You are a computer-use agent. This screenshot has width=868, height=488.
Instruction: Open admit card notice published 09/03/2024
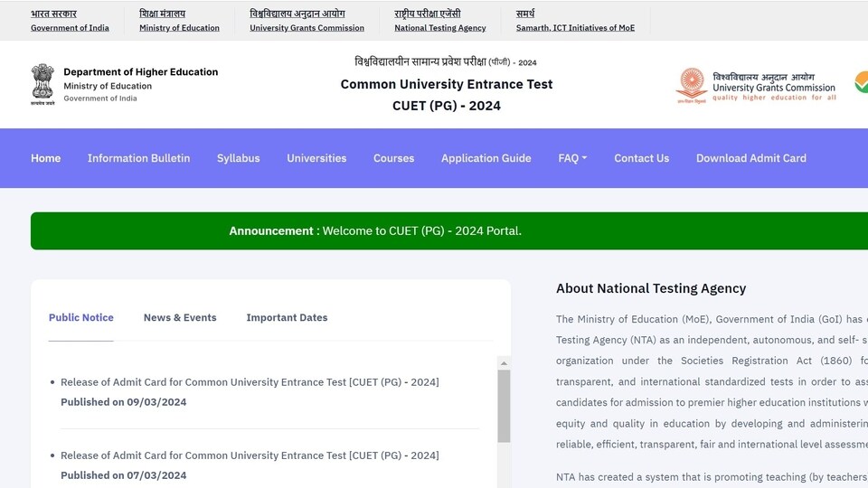(x=250, y=382)
